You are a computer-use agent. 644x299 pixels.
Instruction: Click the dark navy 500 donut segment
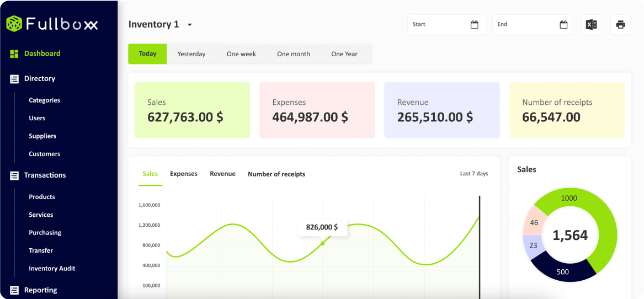[563, 271]
